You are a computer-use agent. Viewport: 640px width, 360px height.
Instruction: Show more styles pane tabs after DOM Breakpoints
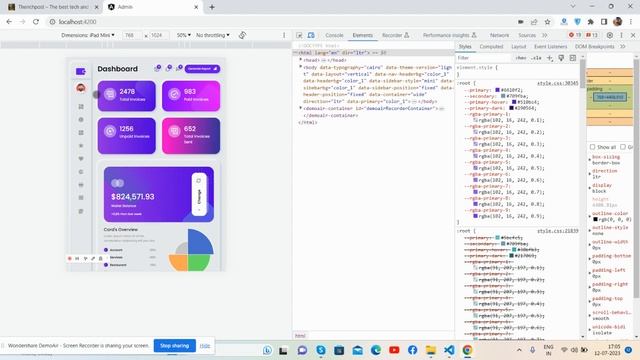(x=622, y=47)
